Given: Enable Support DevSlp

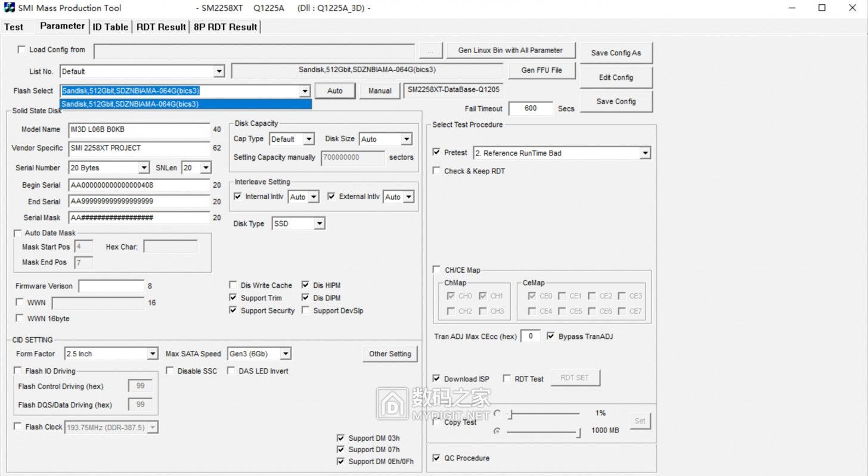Looking at the screenshot, I should point(306,310).
